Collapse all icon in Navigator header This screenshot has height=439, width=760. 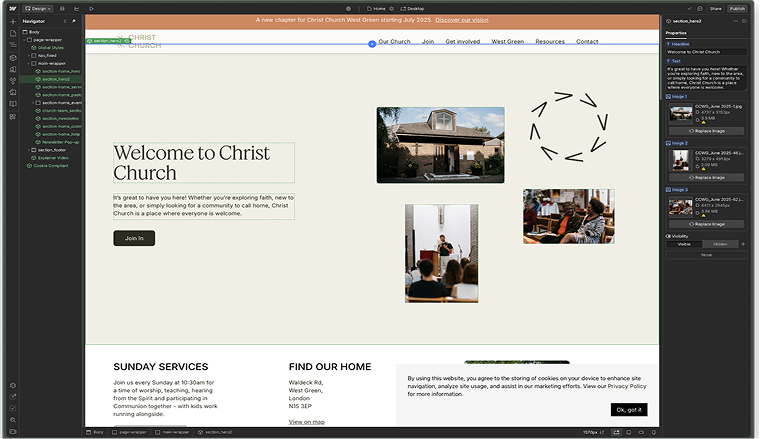65,21
